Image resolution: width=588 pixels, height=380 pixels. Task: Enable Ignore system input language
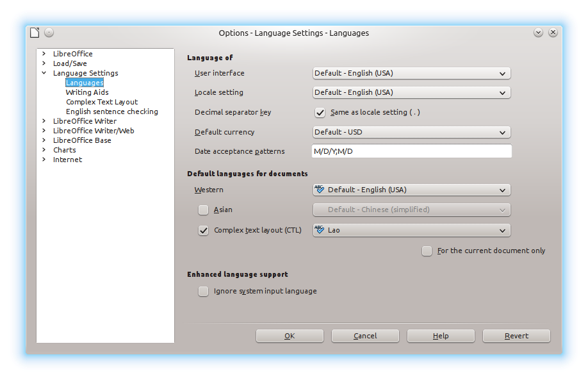click(203, 291)
